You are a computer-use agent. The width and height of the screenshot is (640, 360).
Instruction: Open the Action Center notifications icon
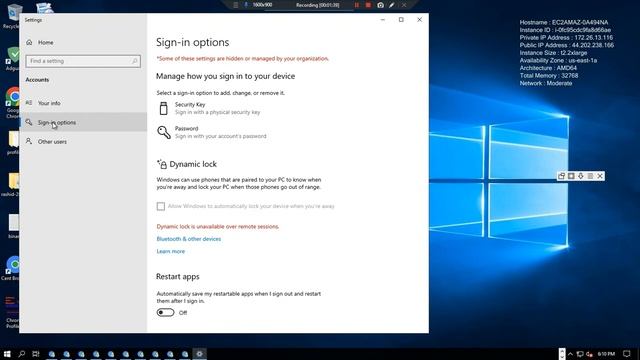click(627, 354)
